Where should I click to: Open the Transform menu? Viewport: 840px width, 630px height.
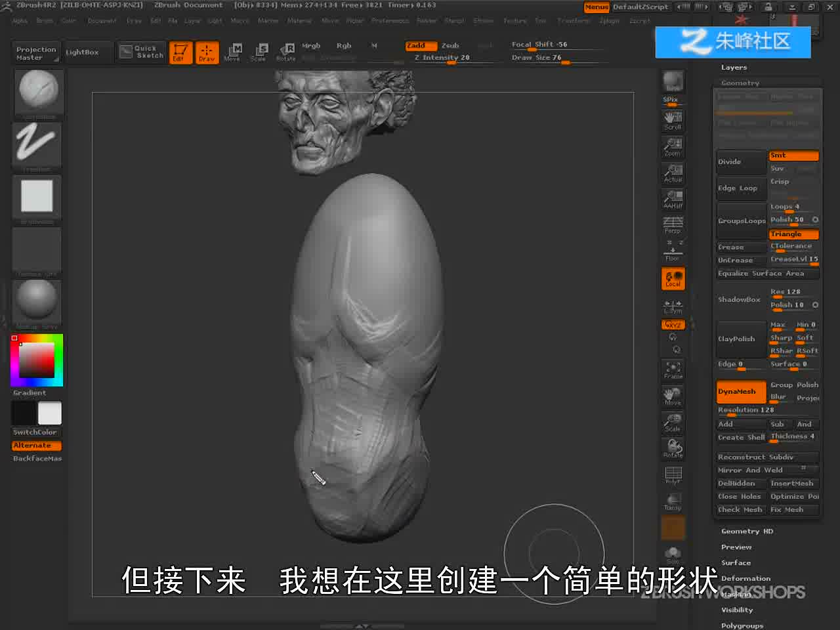point(574,21)
